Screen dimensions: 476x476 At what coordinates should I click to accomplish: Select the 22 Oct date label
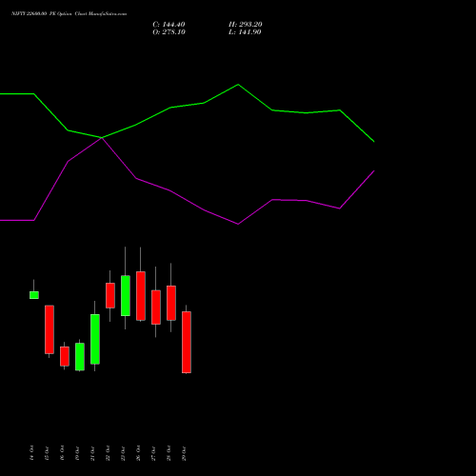coord(108,453)
